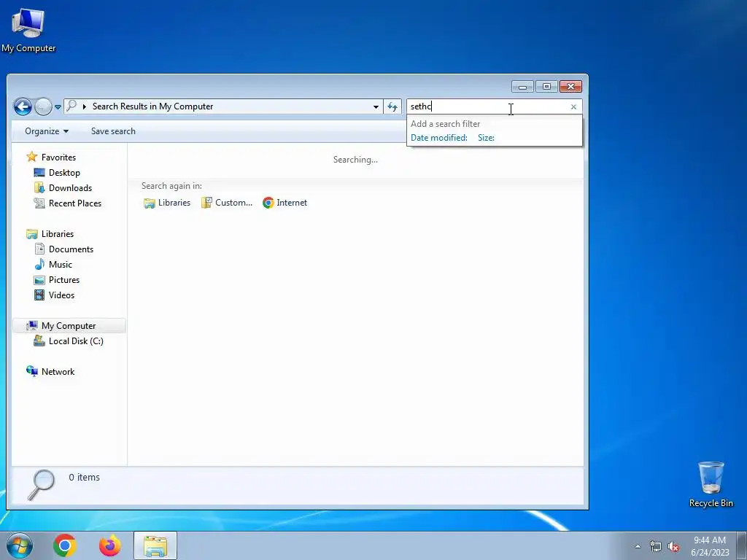Show hidden system tray icons arrow
747x560 pixels.
pyautogui.click(x=638, y=546)
